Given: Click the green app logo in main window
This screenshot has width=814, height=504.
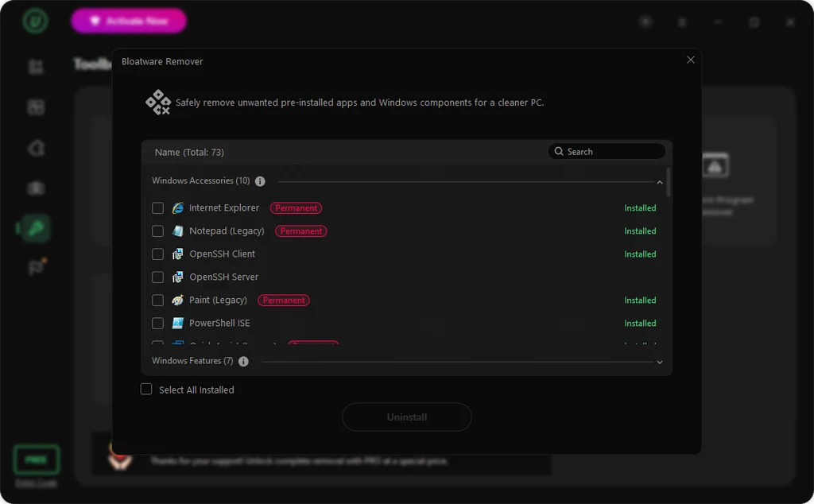Looking at the screenshot, I should click(x=35, y=21).
